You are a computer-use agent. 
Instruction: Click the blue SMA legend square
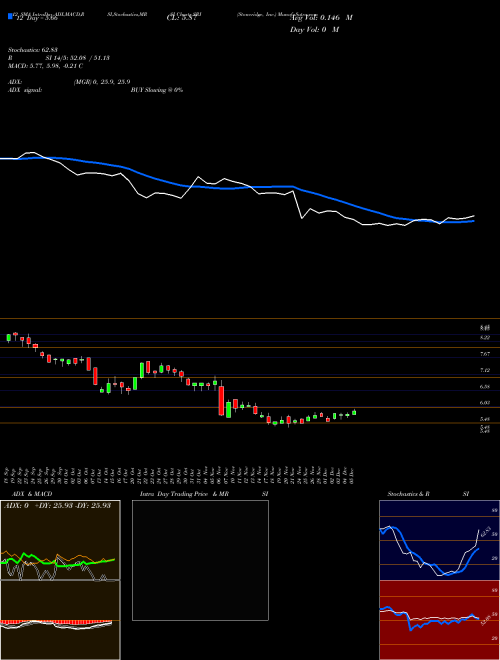[x=10, y=17]
